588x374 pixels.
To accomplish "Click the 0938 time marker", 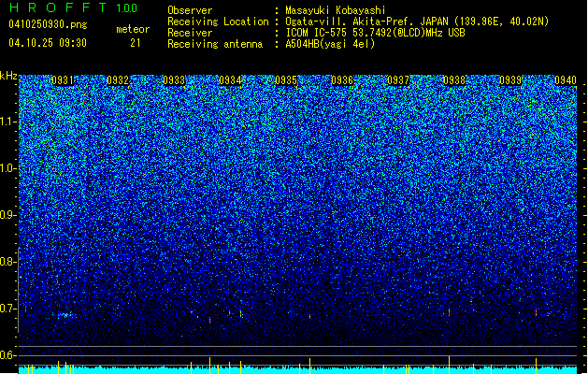I will coord(454,80).
